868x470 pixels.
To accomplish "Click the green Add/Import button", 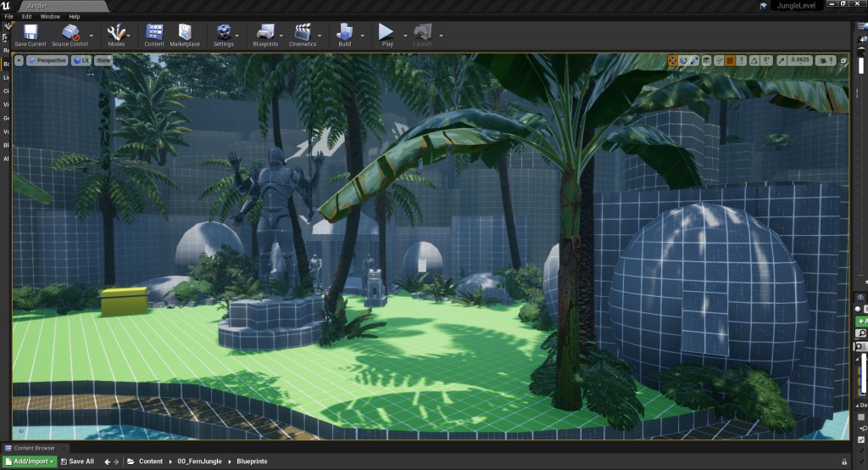I will 29,462.
